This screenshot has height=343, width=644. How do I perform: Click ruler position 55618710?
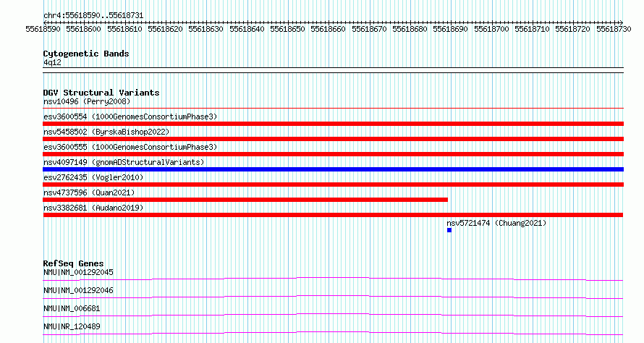point(533,29)
